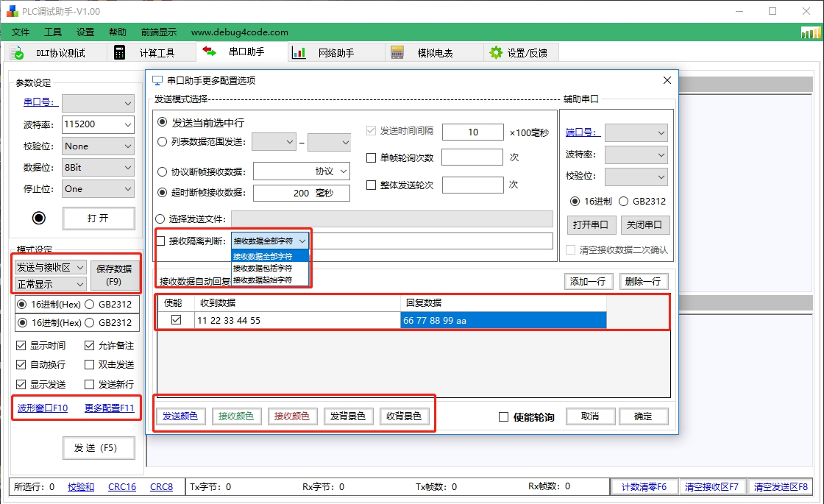Screen dimensions: 824x504
Task: Click the 发送时间间隔 input field showing 10
Action: [x=472, y=132]
